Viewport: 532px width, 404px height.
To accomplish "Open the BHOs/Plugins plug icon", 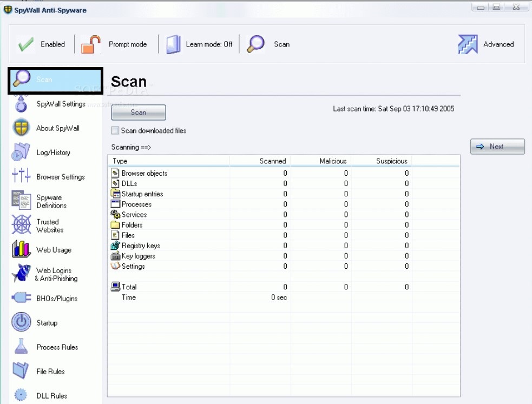I will [x=21, y=298].
